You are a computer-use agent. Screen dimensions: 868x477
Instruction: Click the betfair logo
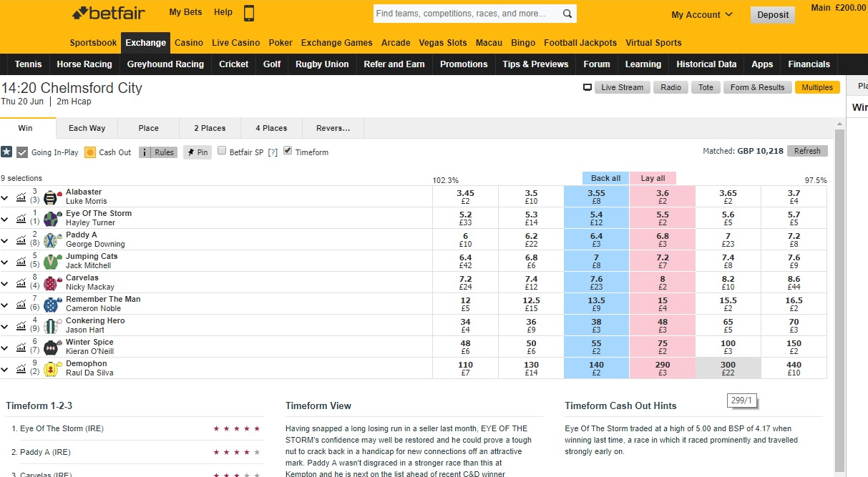click(x=109, y=13)
